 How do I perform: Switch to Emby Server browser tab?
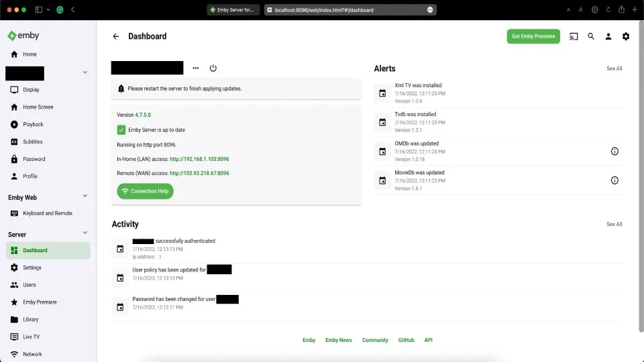(233, 10)
